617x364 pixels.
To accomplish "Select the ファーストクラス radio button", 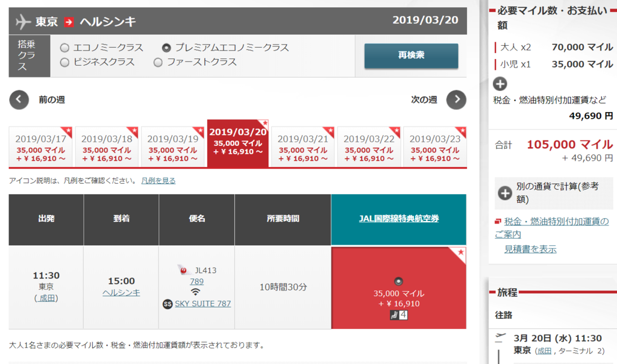I will pyautogui.click(x=158, y=62).
